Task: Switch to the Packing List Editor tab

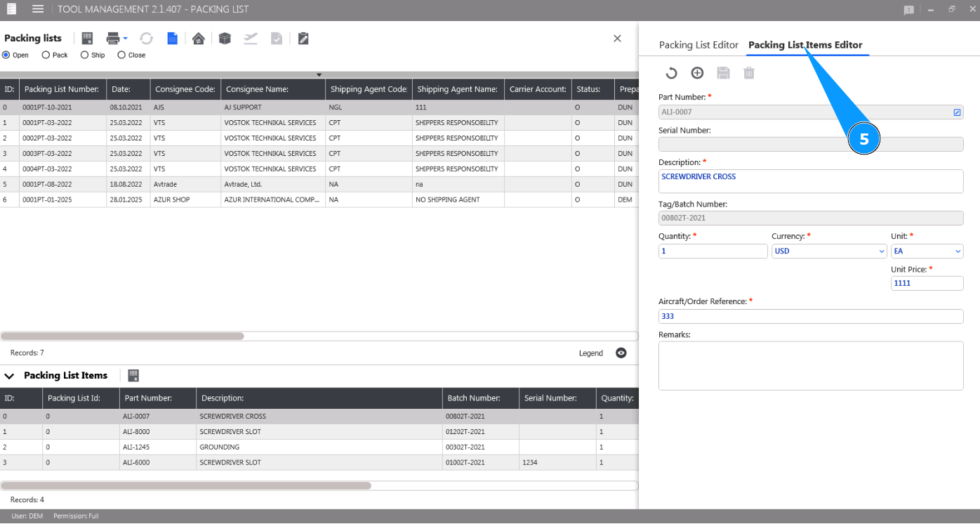Action: click(698, 45)
